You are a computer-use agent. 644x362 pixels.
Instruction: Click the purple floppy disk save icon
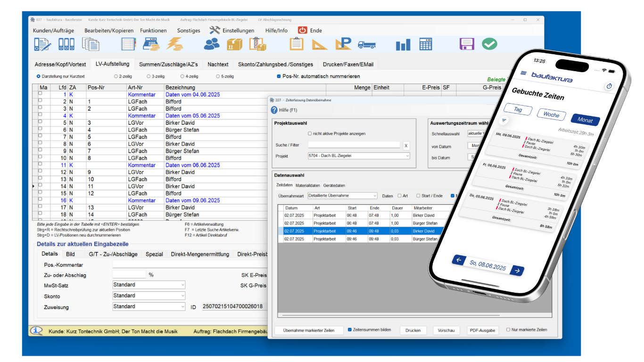467,44
